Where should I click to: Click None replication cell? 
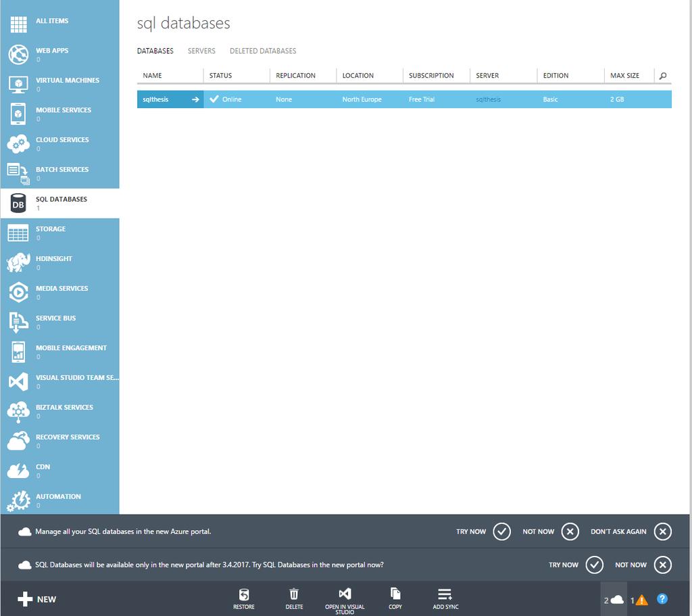303,99
